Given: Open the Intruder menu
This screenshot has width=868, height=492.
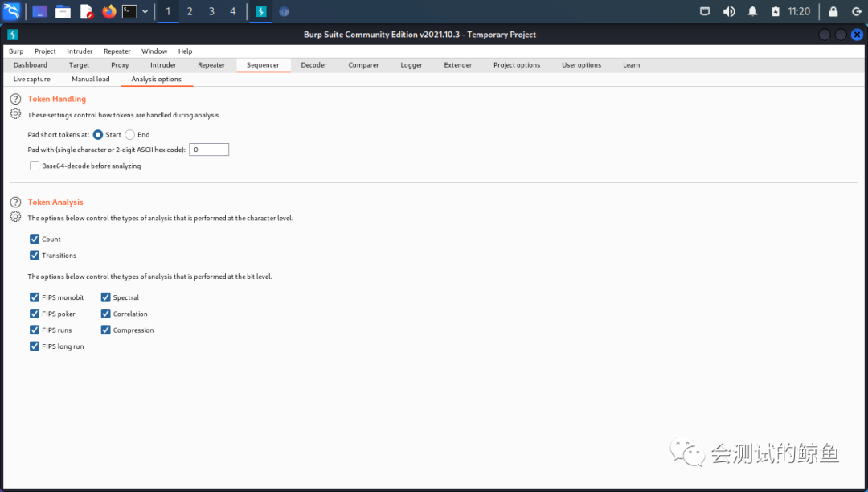Looking at the screenshot, I should 80,51.
